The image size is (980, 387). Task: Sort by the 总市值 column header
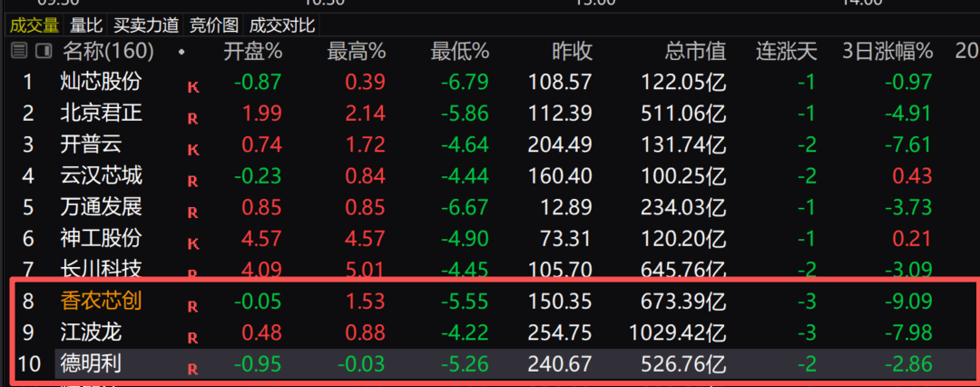tap(696, 52)
